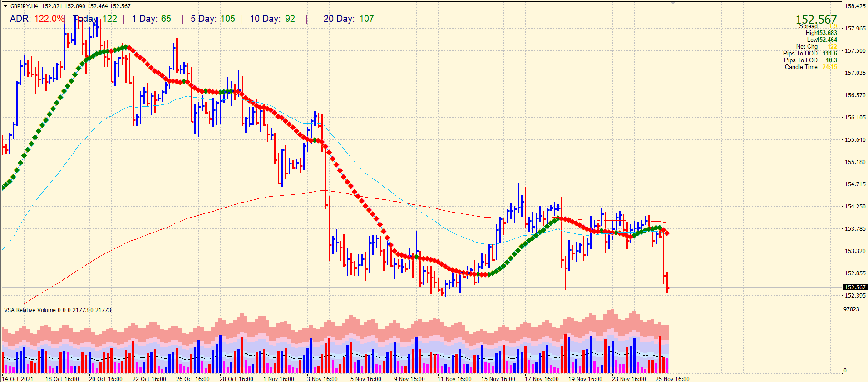The width and height of the screenshot is (868, 382).
Task: Click the High 153.683 value
Action: 827,33
